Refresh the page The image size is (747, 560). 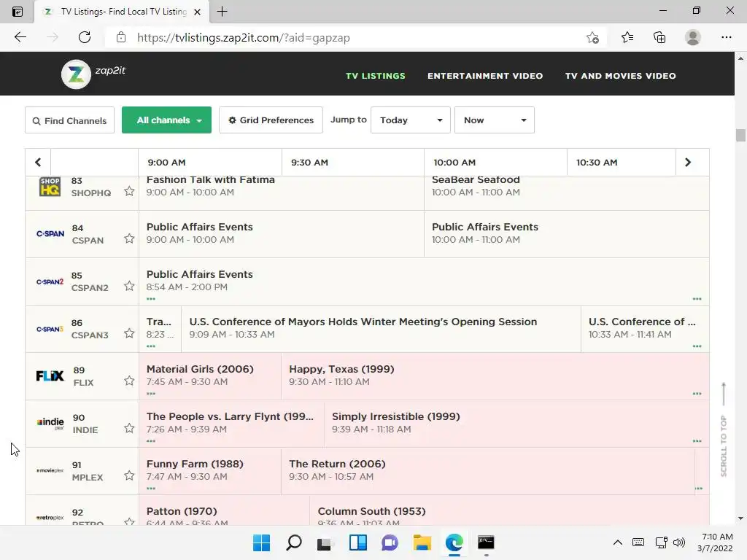coord(85,37)
